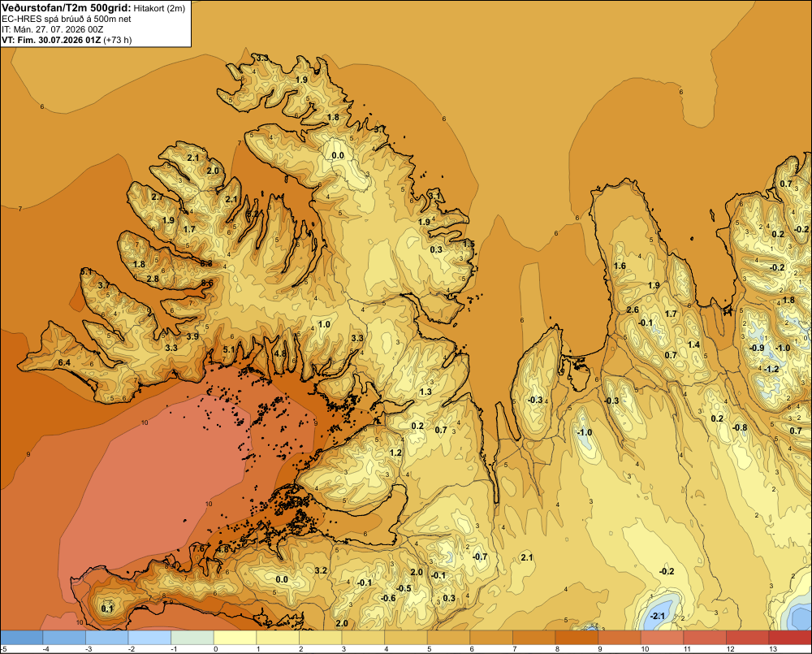Click the temperature value '-0.6' on the map
The height and width of the screenshot is (654, 812).
click(x=388, y=598)
